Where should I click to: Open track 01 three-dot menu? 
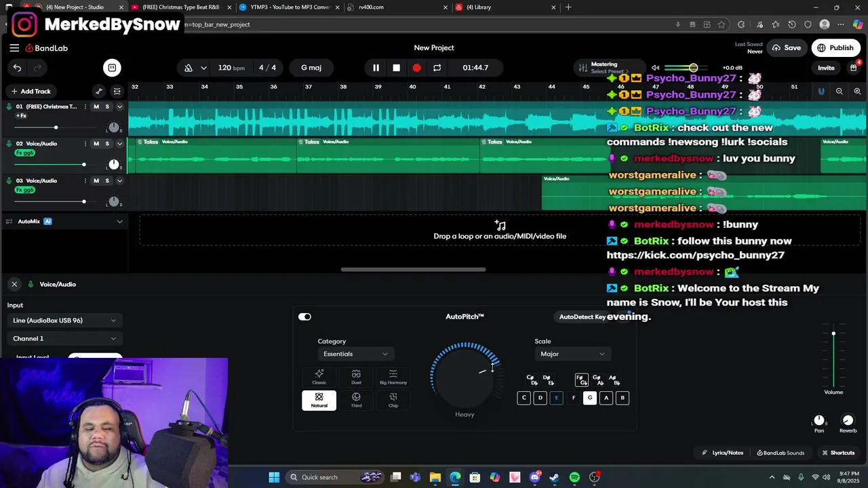pyautogui.click(x=85, y=106)
